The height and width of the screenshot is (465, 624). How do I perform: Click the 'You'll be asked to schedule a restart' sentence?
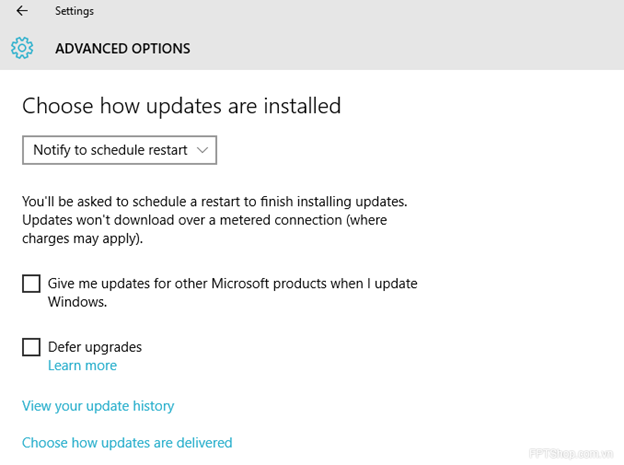[x=215, y=201]
